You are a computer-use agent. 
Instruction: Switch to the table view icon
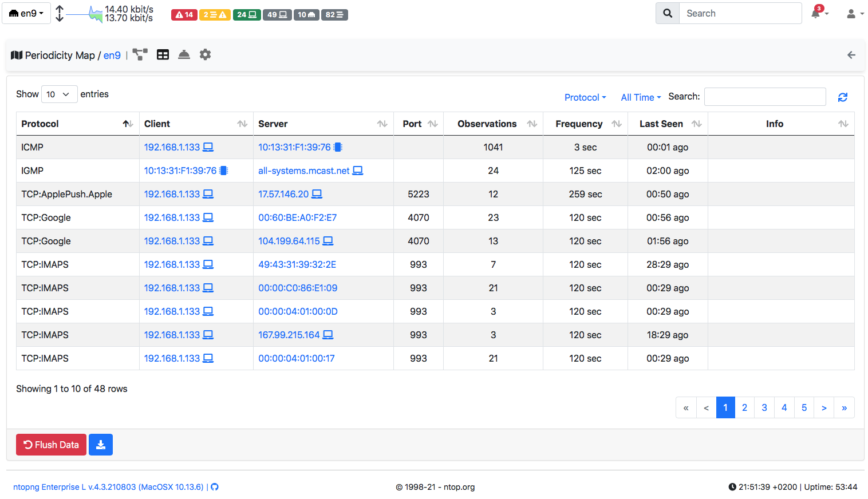(163, 54)
